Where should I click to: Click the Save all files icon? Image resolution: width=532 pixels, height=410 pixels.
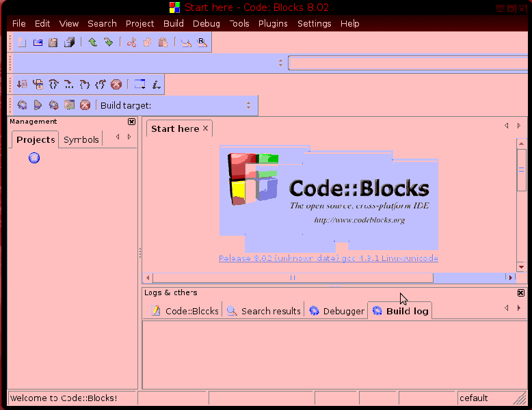point(69,42)
